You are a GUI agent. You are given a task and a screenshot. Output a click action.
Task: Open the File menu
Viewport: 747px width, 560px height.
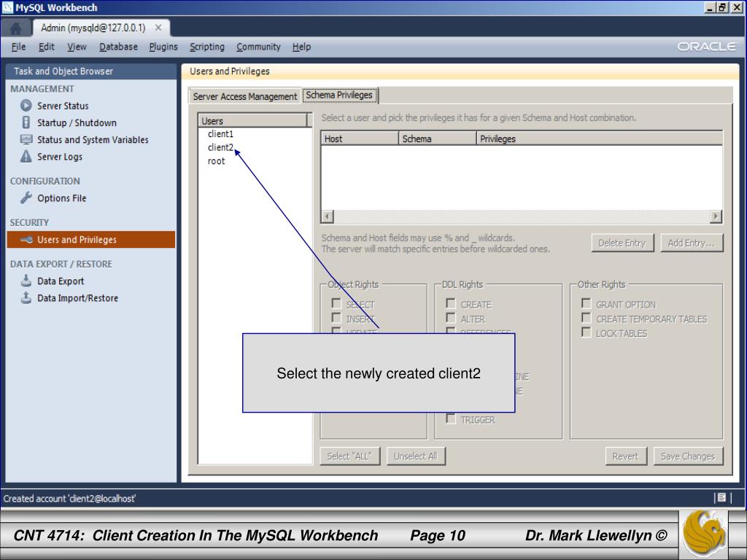point(18,47)
